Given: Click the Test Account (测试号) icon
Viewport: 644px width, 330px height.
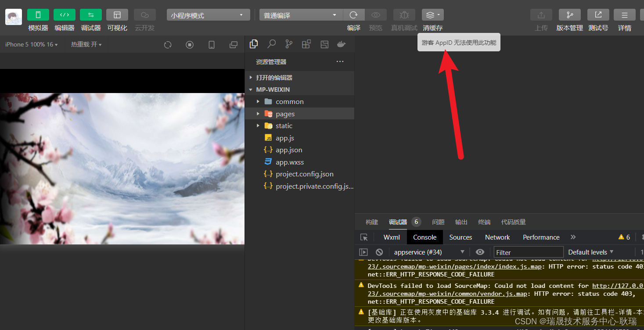Looking at the screenshot, I should click(x=598, y=15).
